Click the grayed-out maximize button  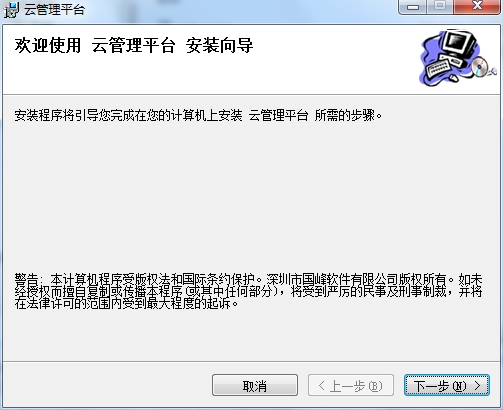click(x=440, y=6)
